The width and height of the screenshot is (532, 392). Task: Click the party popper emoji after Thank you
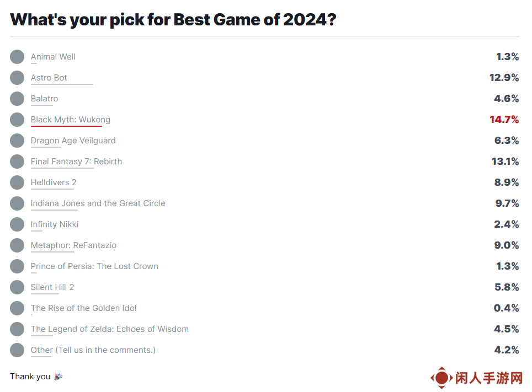[x=58, y=377]
